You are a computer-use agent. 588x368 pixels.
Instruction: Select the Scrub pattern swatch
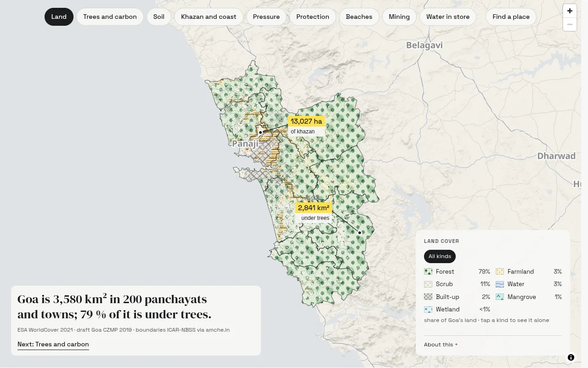(428, 284)
